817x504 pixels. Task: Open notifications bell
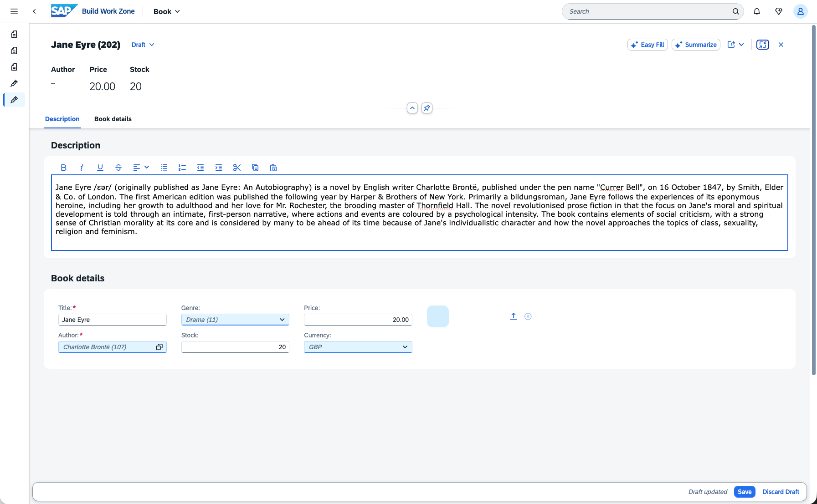pyautogui.click(x=757, y=11)
